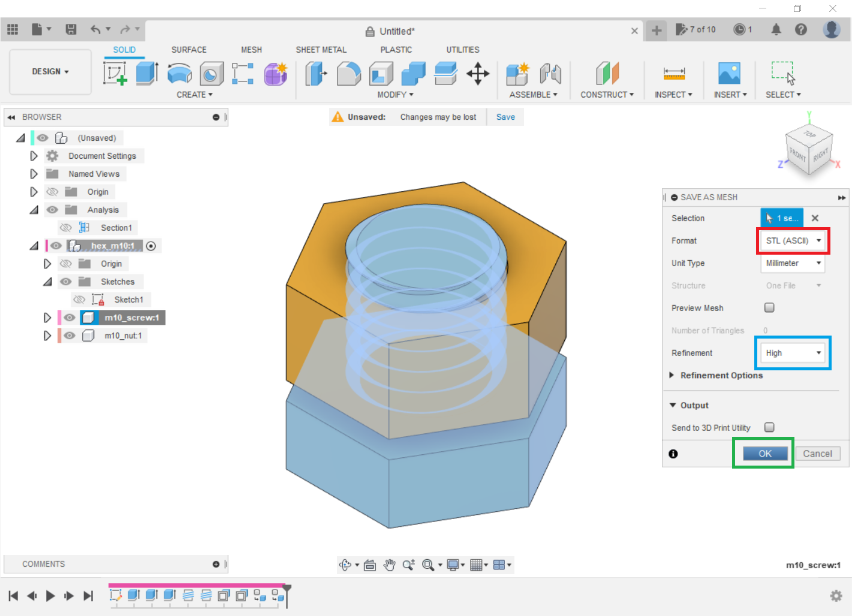
Task: Check Send to 3D Print Utility
Action: (769, 427)
